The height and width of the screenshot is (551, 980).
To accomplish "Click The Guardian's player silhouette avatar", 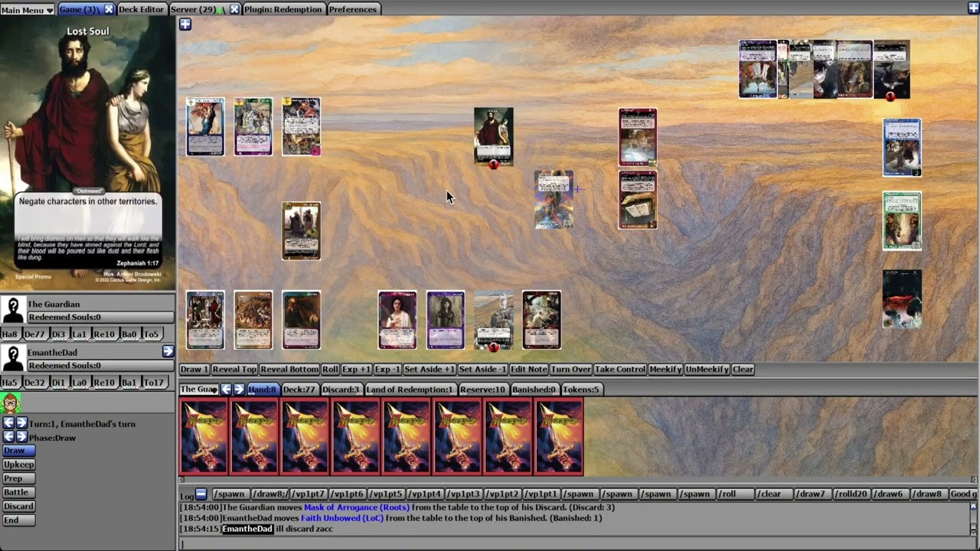I will click(13, 310).
